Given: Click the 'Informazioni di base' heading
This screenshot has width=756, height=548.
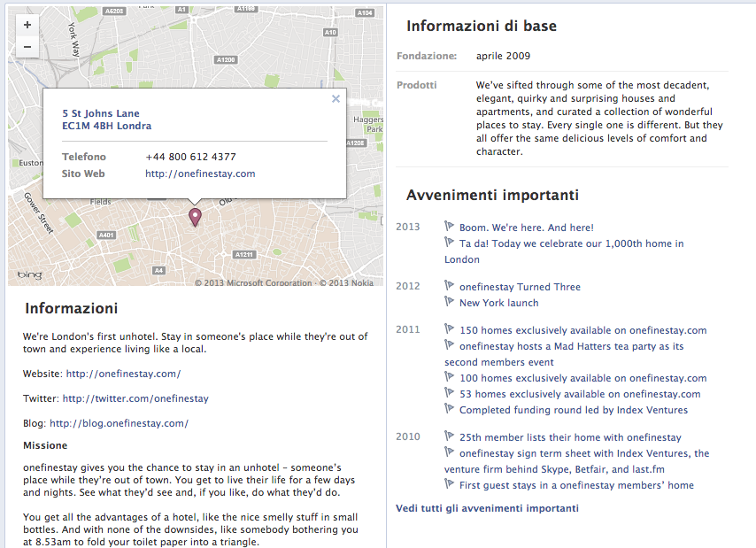Looking at the screenshot, I should pyautogui.click(x=482, y=26).
